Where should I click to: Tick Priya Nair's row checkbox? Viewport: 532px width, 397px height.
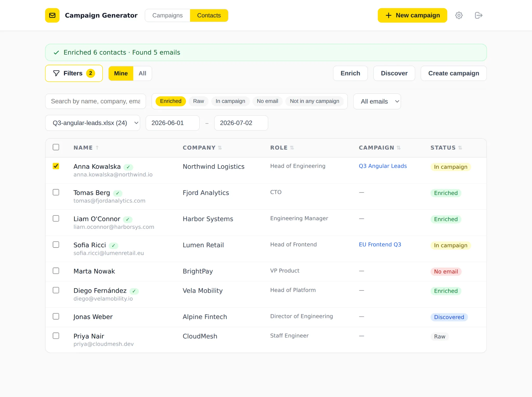click(56, 336)
